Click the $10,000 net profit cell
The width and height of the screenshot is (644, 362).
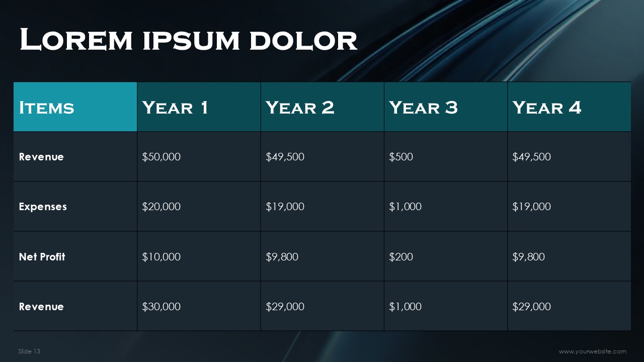tap(162, 257)
